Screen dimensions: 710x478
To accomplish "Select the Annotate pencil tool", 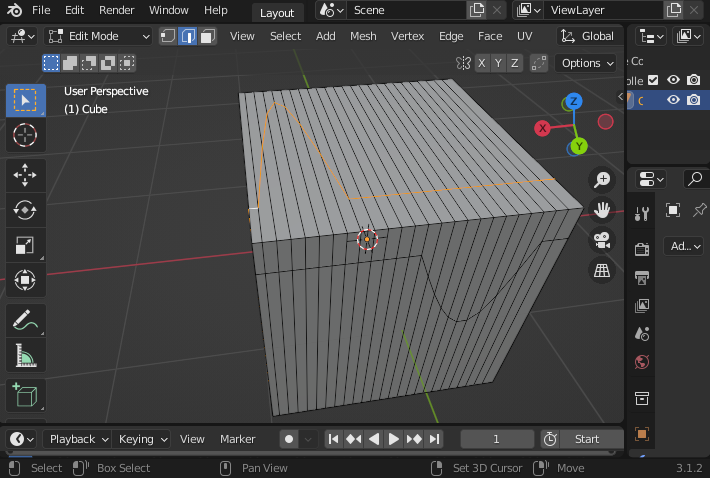I will 26,321.
